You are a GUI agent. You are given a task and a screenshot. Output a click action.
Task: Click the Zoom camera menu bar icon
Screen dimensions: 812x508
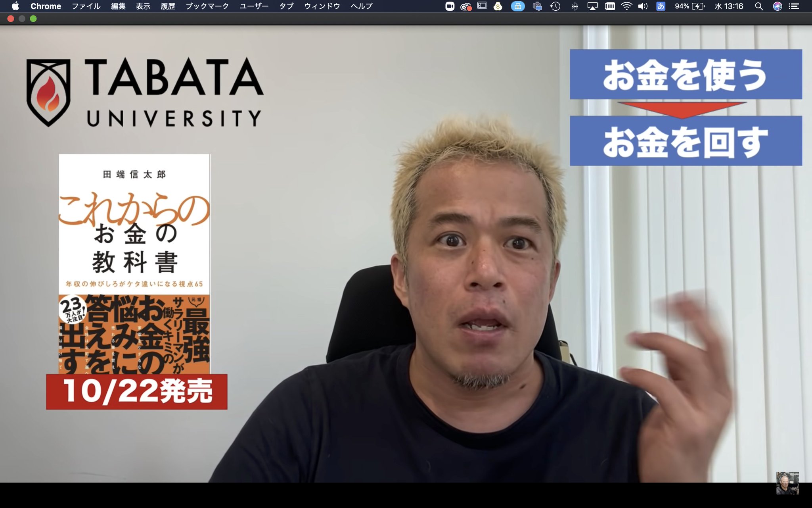[x=450, y=6]
